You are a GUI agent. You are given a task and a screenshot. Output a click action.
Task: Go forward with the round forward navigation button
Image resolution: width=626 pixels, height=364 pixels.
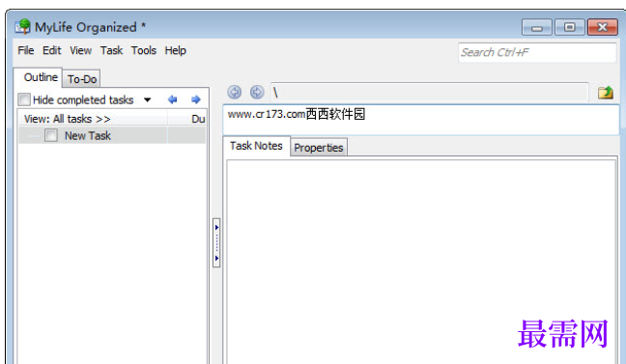257,92
